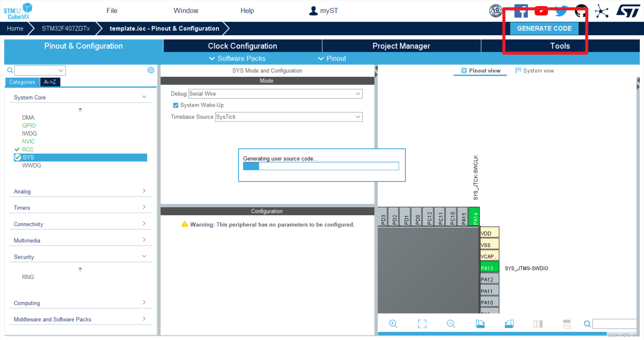The height and width of the screenshot is (340, 644).
Task: Open the Pinout dropdown menu
Action: (x=332, y=58)
